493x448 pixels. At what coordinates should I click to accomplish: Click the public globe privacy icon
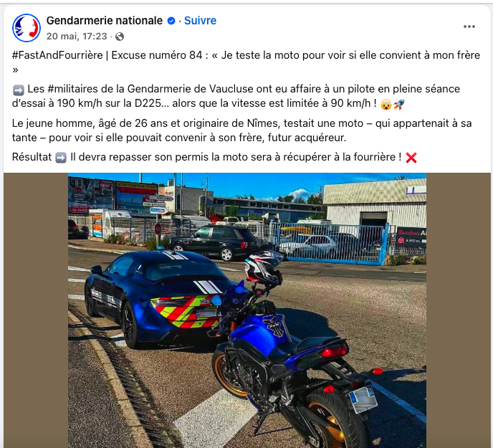[120, 37]
